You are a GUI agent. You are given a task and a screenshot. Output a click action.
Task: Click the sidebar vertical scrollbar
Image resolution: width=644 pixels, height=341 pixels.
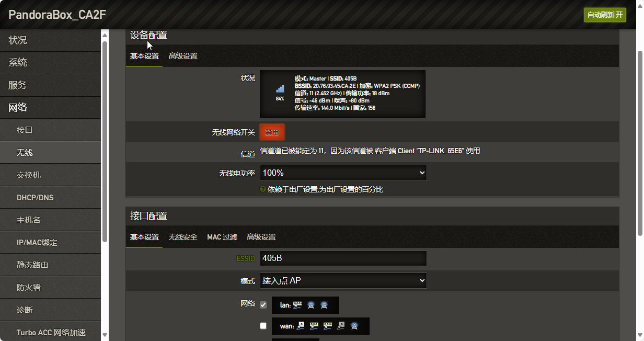105,141
